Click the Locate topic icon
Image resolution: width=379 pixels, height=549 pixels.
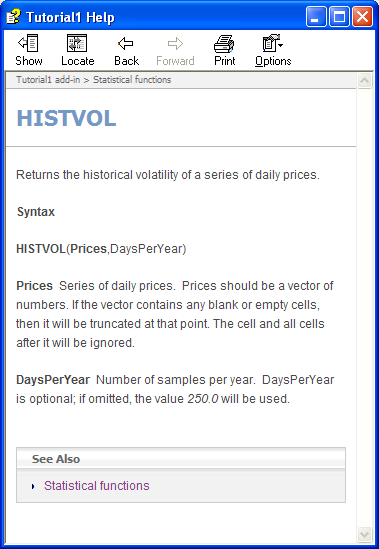[77, 43]
